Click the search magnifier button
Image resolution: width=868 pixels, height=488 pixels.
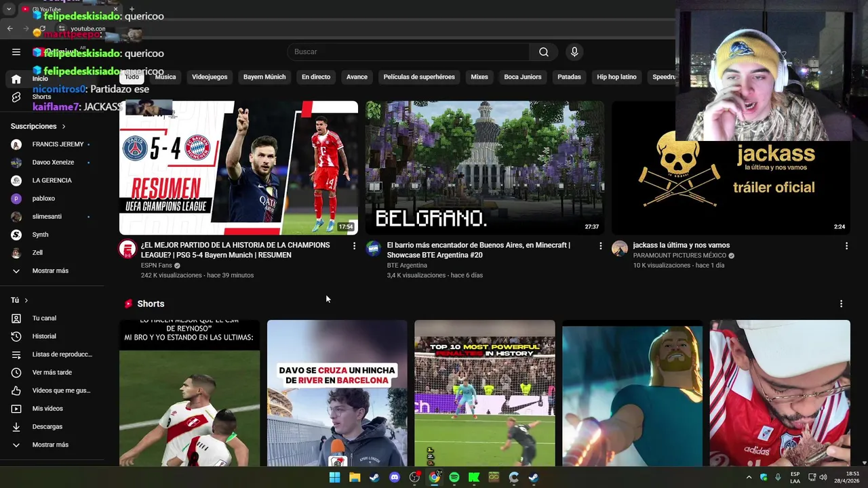click(x=544, y=52)
